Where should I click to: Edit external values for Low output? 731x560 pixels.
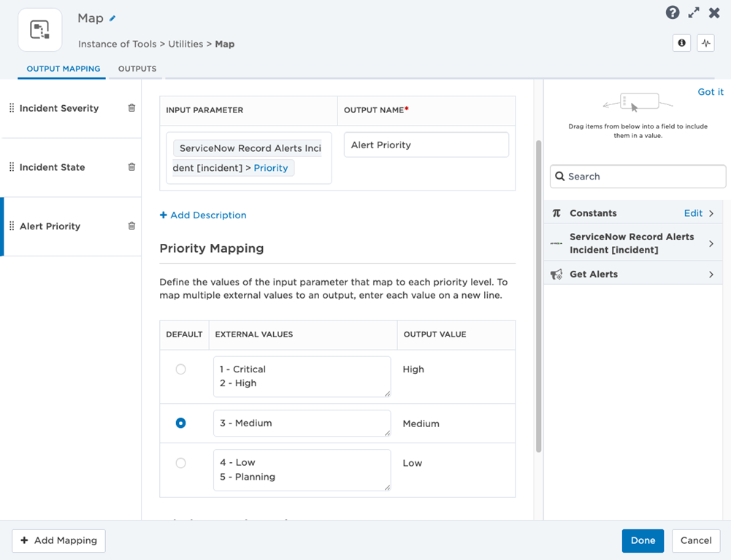click(x=302, y=470)
